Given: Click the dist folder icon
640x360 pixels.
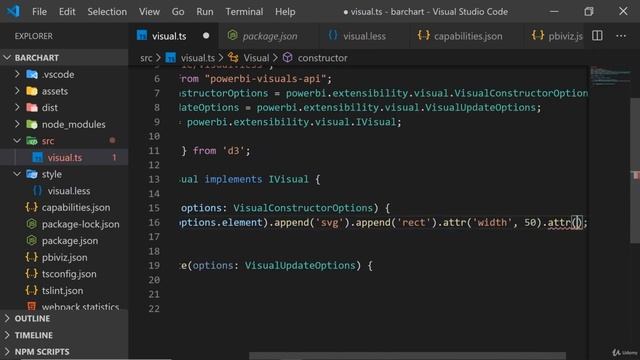Looking at the screenshot, I should pyautogui.click(x=32, y=108).
